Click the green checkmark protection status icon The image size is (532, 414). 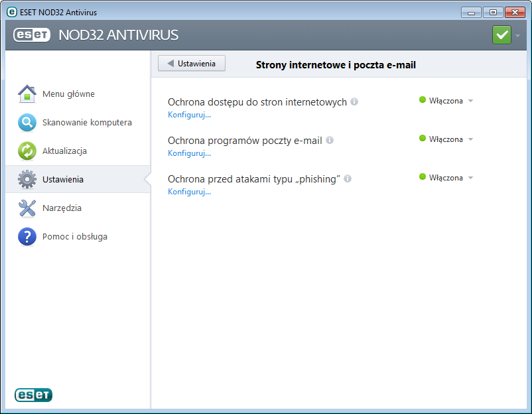[501, 35]
